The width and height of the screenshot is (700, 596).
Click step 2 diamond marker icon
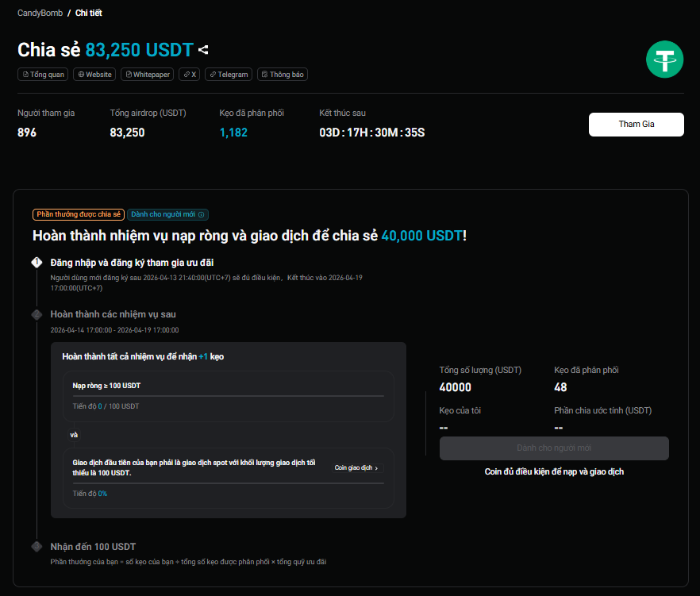point(37,314)
